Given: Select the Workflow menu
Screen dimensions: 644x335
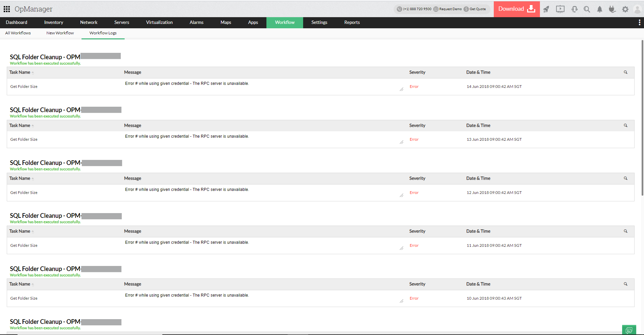Looking at the screenshot, I should [285, 23].
